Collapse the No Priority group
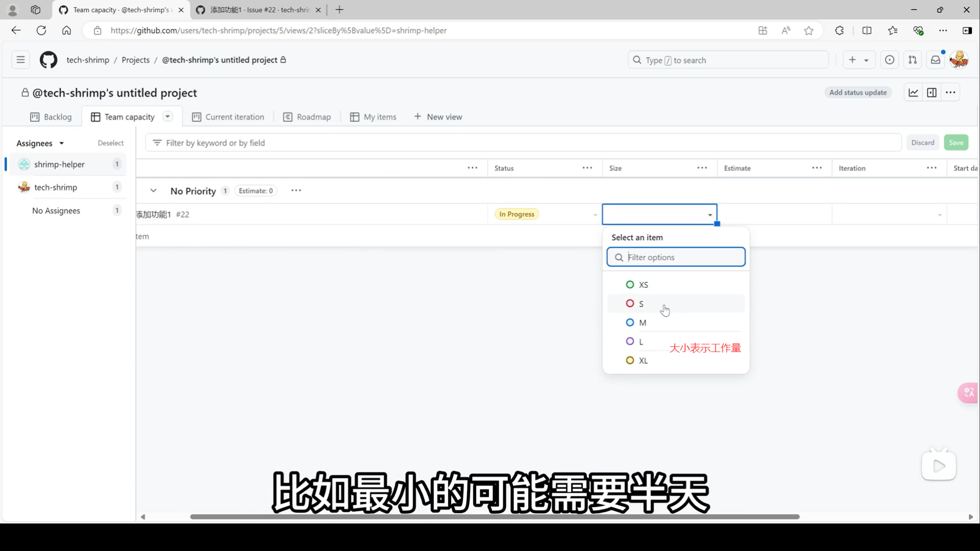The image size is (980, 551). 153,191
